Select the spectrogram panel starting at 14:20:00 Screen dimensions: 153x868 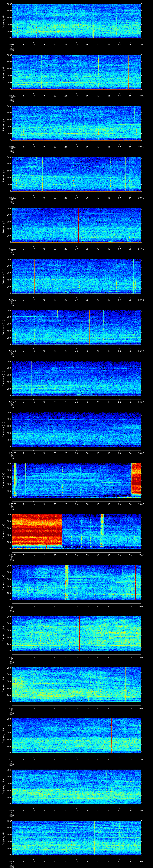coord(77,225)
